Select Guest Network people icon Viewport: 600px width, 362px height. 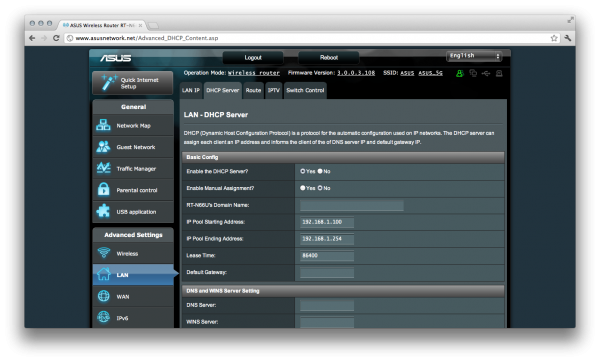click(103, 147)
